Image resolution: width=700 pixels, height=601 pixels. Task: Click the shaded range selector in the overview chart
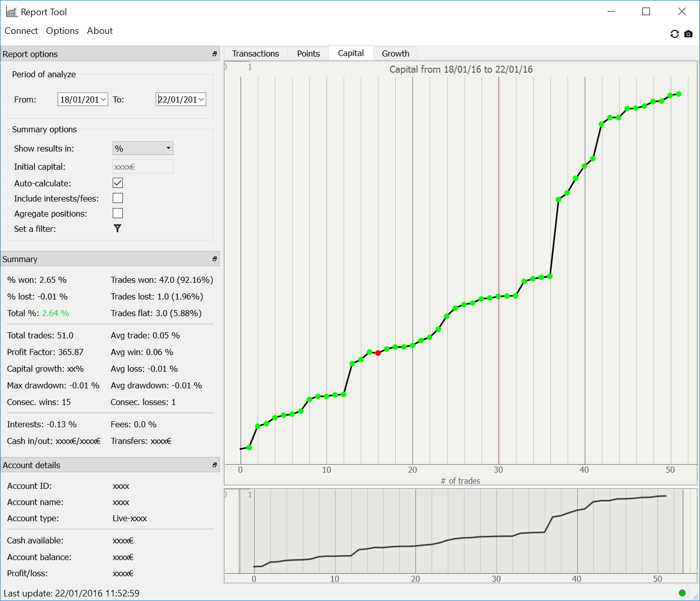click(x=461, y=531)
